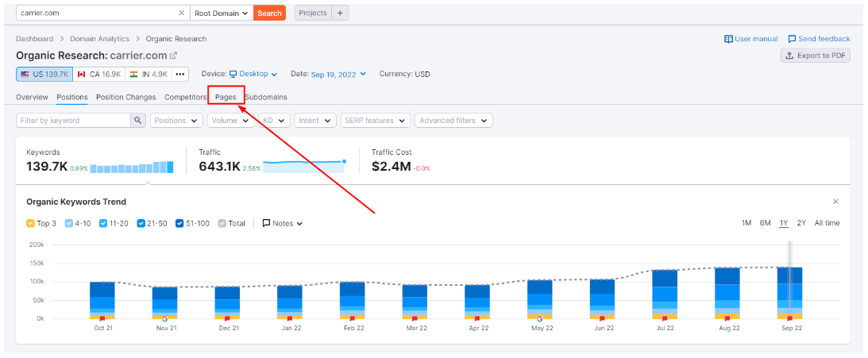Close the Organic Keywords Trend chart
Screen dimensions: 868x358
click(x=836, y=202)
